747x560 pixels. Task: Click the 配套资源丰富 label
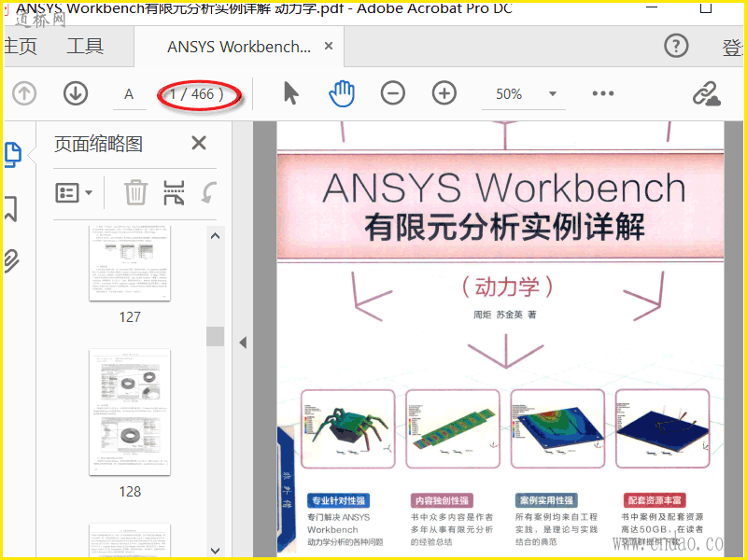655,500
